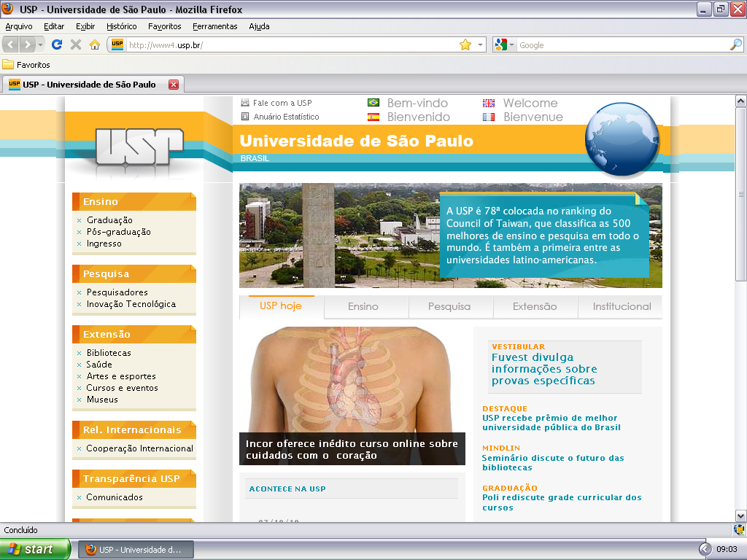Open the Ferramentas menu
Image resolution: width=747 pixels, height=560 pixels.
click(x=214, y=26)
